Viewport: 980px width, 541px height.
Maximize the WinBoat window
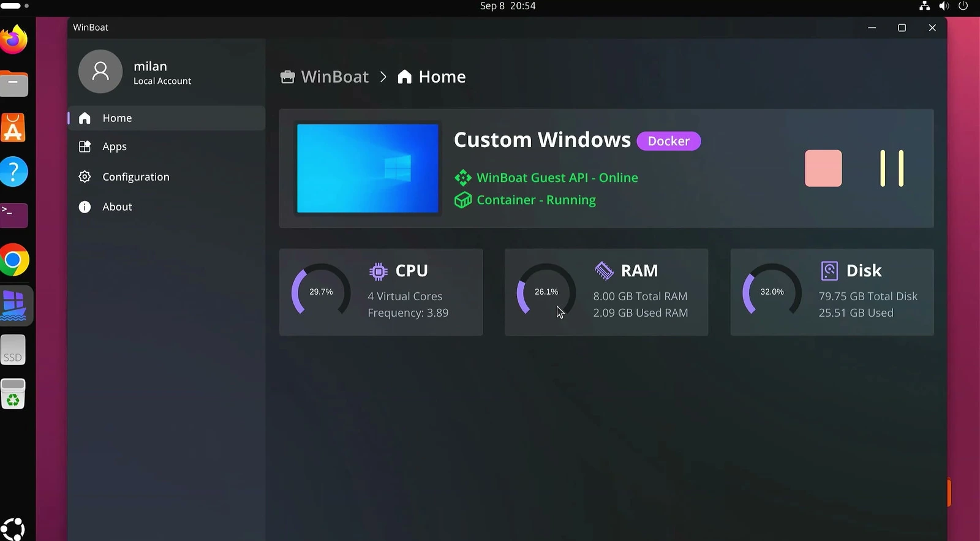tap(902, 28)
